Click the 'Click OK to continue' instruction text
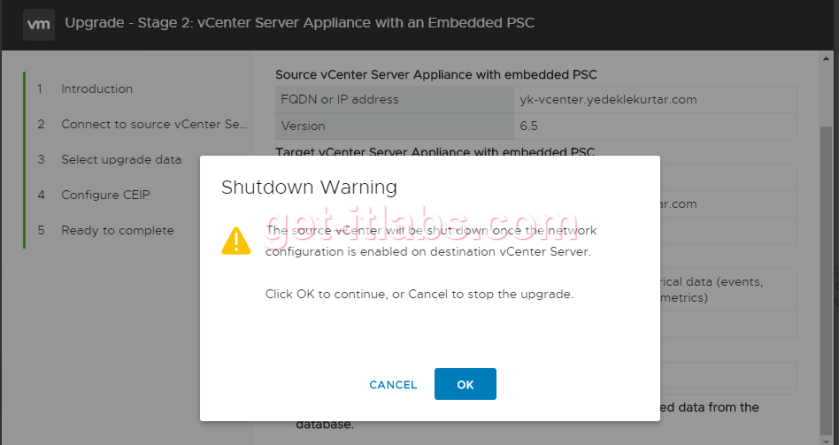 pos(419,294)
